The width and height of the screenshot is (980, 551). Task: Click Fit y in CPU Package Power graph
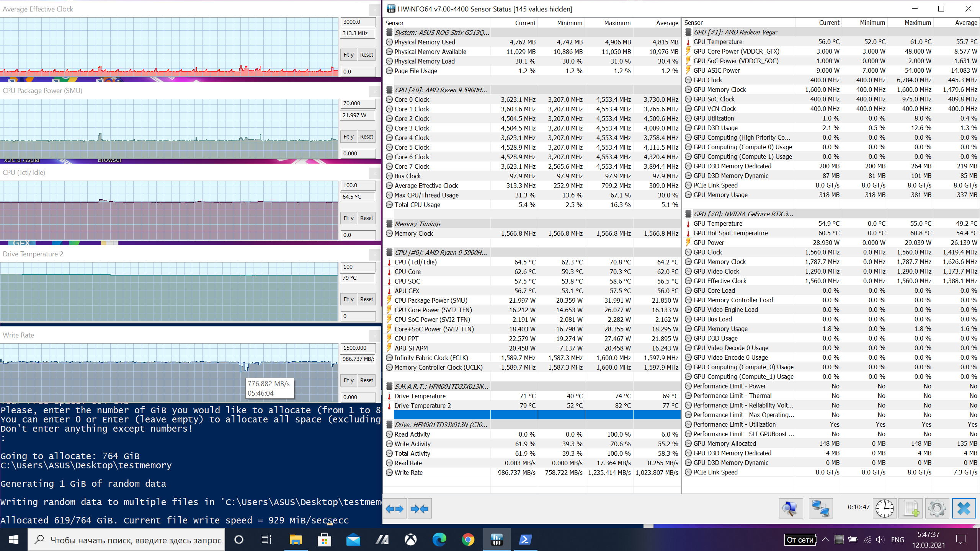(x=348, y=137)
